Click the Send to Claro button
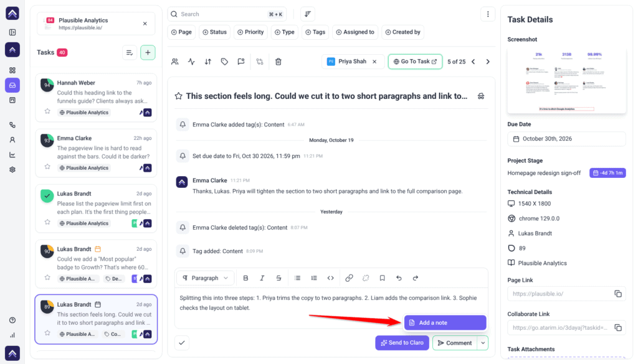638x364 pixels. [402, 343]
